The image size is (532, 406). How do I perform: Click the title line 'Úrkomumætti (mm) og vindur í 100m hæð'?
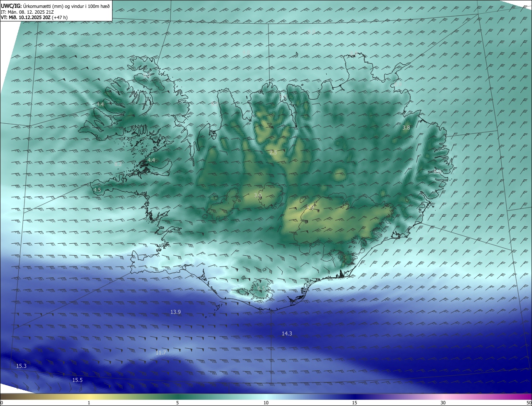66,6
